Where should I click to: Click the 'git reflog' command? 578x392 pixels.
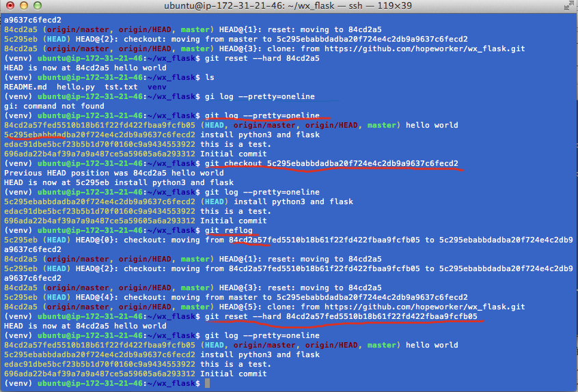click(229, 230)
